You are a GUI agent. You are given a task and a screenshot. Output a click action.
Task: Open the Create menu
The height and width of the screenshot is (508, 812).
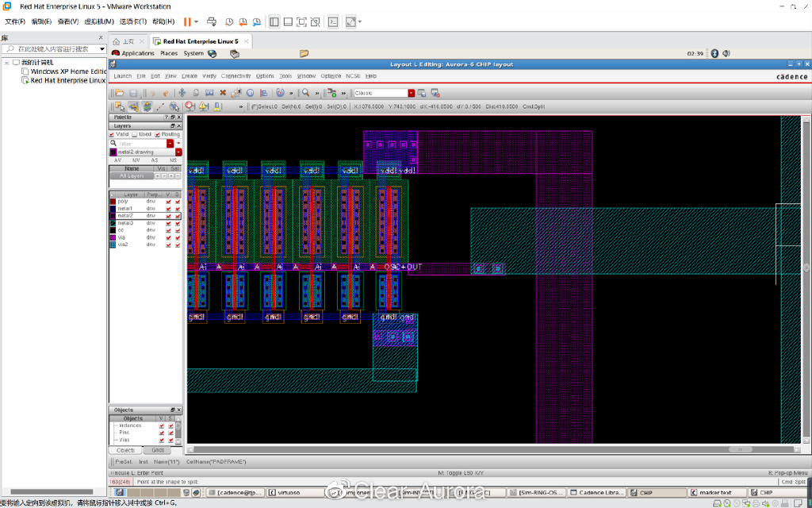click(190, 75)
